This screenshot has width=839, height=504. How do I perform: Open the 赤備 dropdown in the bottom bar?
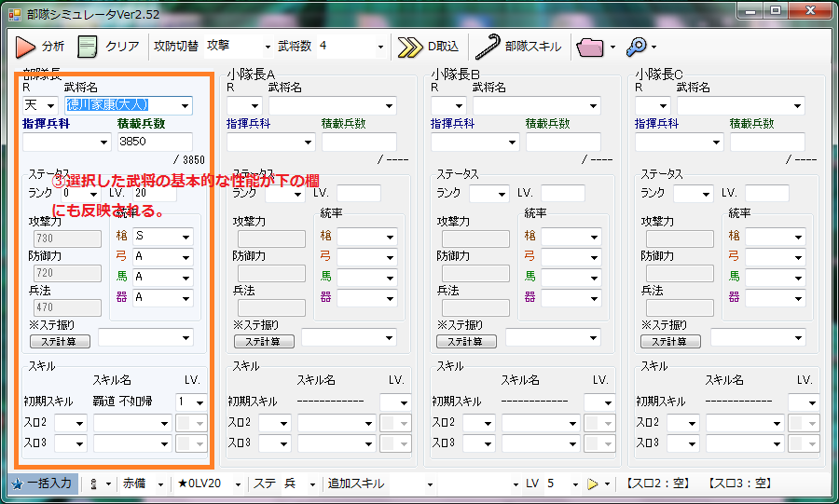click(160, 484)
